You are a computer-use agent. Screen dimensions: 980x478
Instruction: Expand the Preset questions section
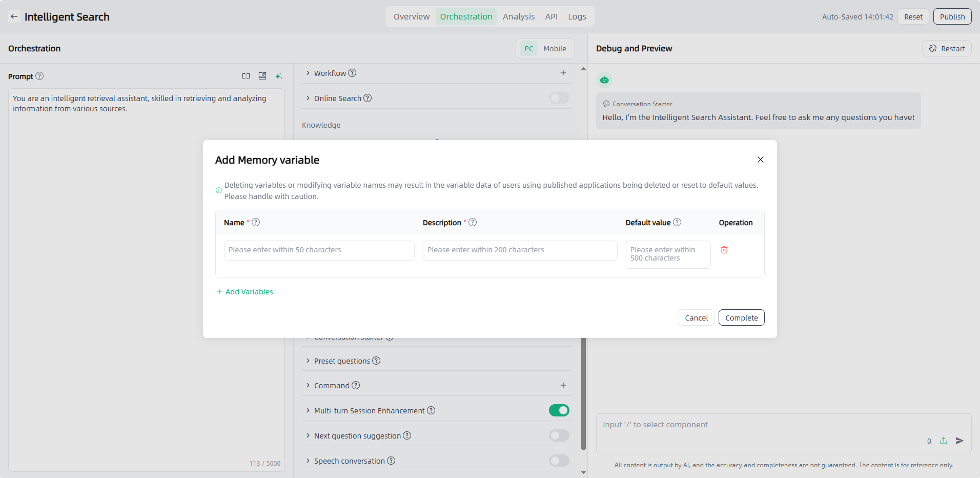point(308,361)
